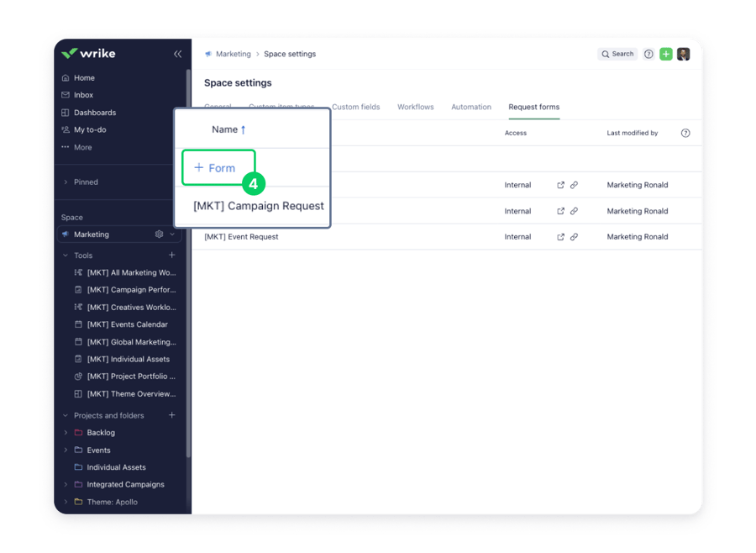Open Campaign Request form in new window icon
The image size is (756, 553).
[561, 185]
